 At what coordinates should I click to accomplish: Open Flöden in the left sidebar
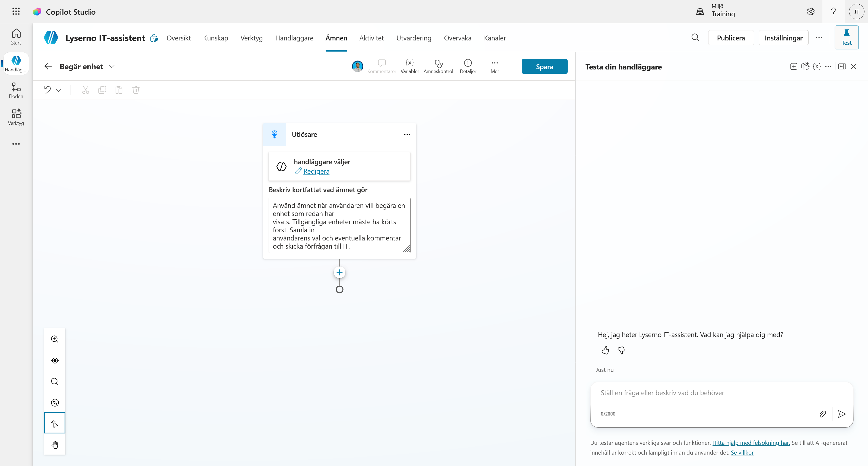[16, 90]
